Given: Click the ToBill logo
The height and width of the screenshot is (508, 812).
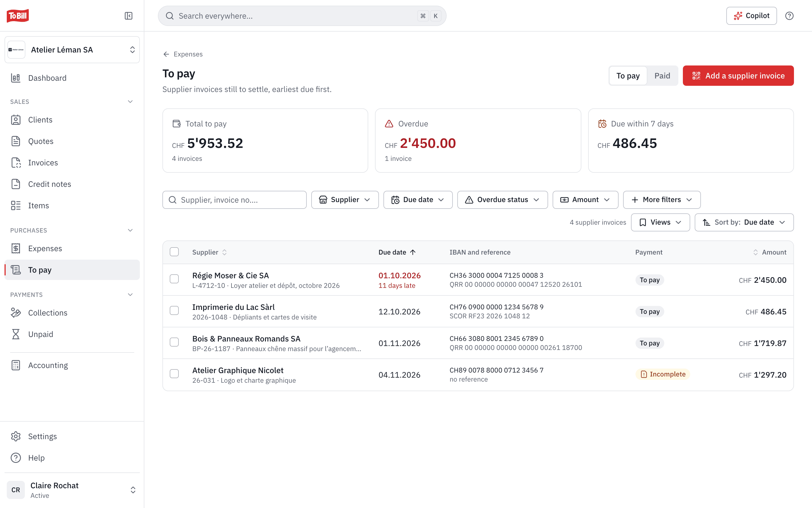Looking at the screenshot, I should 17,16.
